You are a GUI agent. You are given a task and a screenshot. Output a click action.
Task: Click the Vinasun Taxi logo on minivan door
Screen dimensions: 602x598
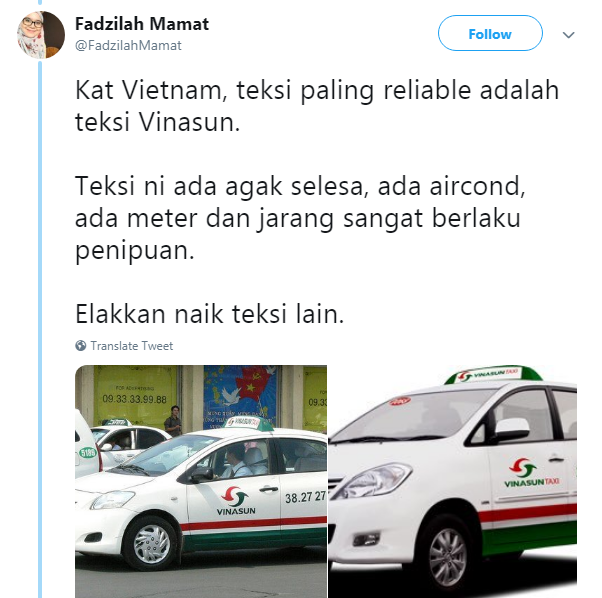point(531,473)
